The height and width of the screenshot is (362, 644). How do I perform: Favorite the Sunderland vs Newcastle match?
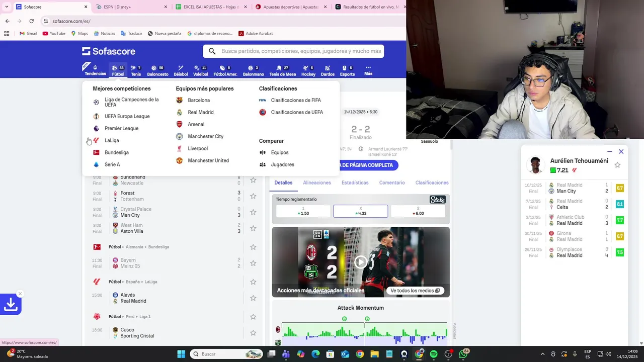[253, 180]
